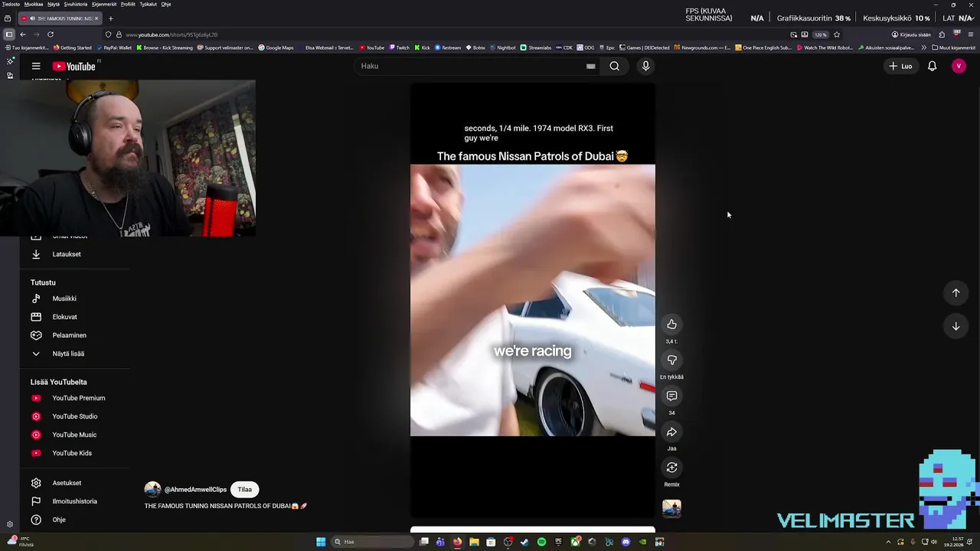Open the Windows Start button

tap(321, 542)
